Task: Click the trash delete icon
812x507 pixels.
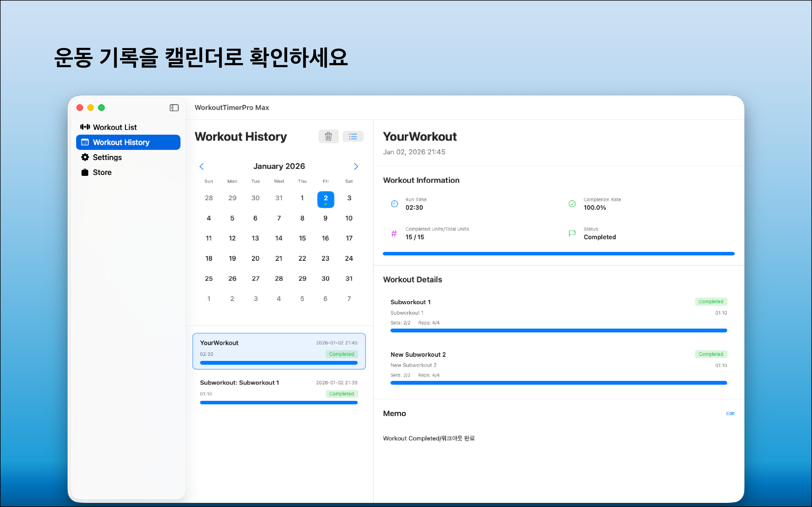Action: pyautogui.click(x=328, y=137)
